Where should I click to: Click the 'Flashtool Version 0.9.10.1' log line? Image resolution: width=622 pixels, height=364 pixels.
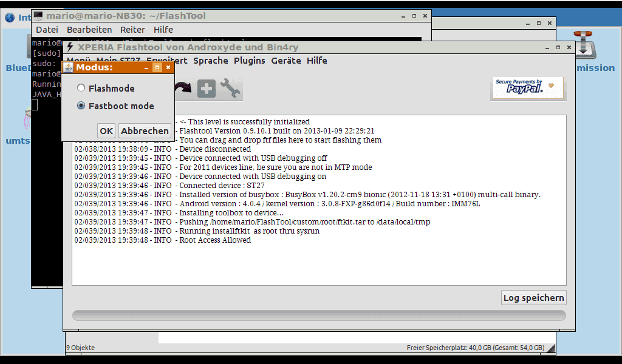[276, 131]
